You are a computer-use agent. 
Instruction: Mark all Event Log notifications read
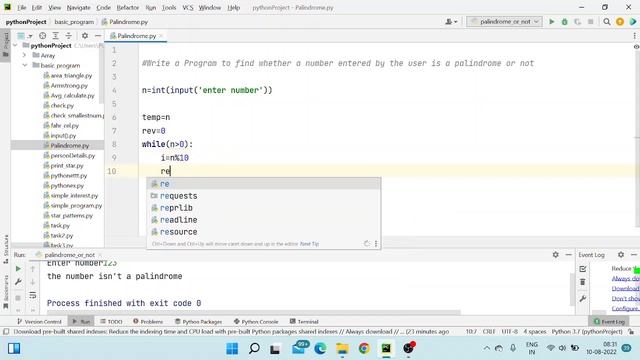point(583,269)
